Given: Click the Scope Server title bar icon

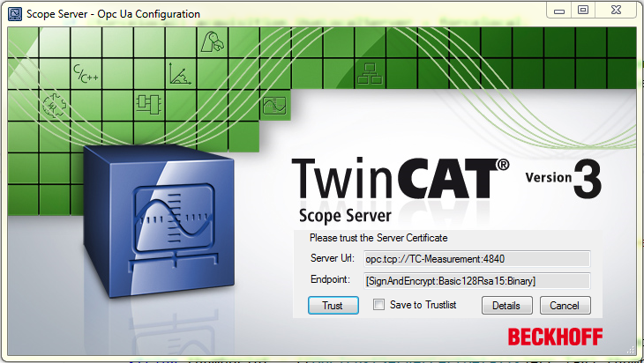Looking at the screenshot, I should 15,13.
